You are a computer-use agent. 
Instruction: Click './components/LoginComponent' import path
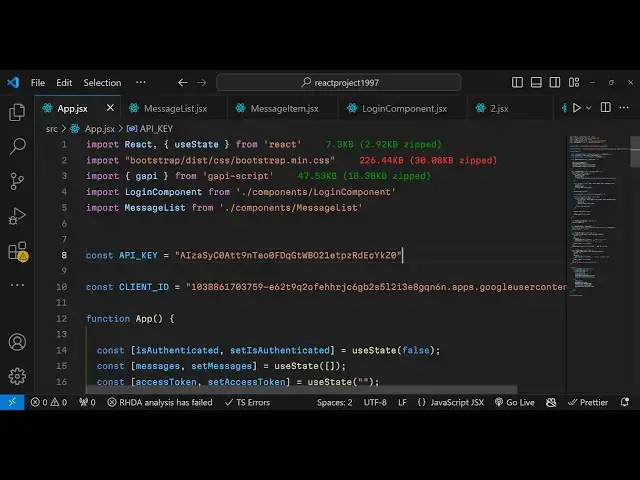(x=316, y=192)
